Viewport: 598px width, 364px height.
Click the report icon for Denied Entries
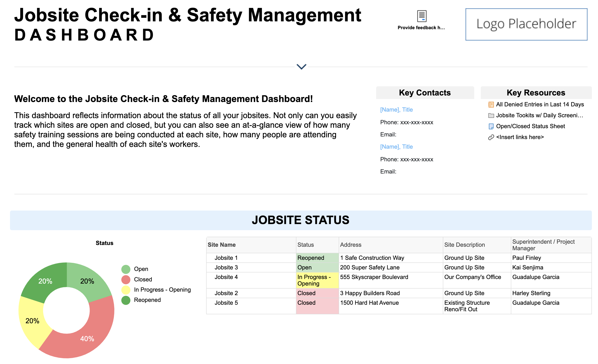point(491,105)
